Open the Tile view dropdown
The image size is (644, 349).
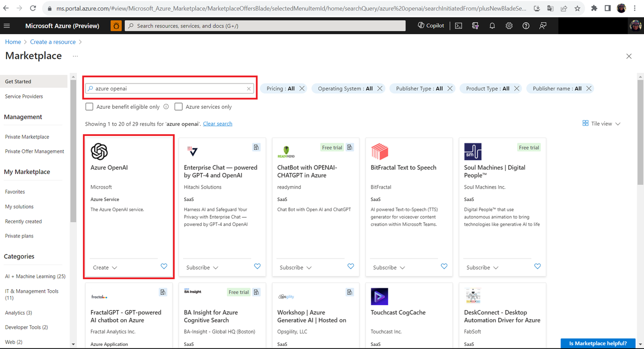coord(602,124)
